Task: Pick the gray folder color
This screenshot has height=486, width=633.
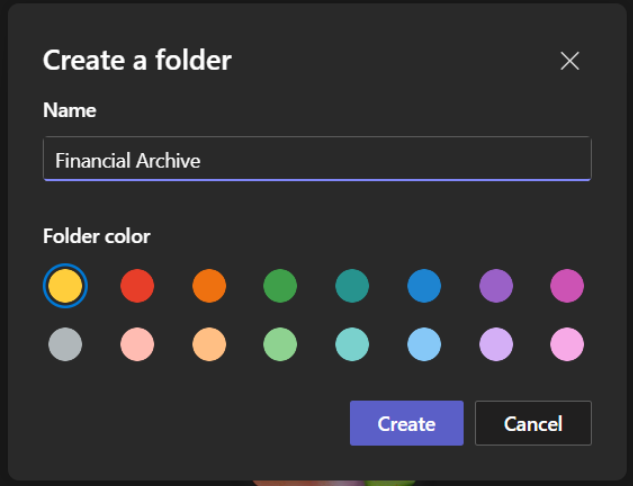Action: tap(65, 345)
